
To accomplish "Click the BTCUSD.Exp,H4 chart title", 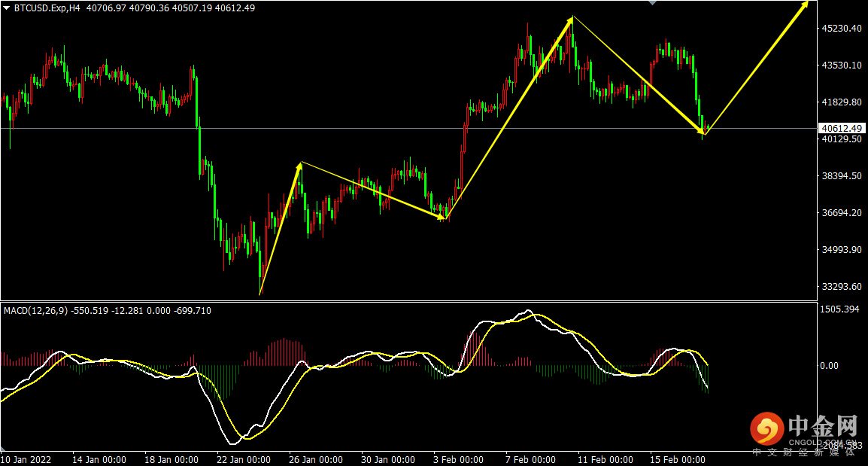I will pos(47,8).
